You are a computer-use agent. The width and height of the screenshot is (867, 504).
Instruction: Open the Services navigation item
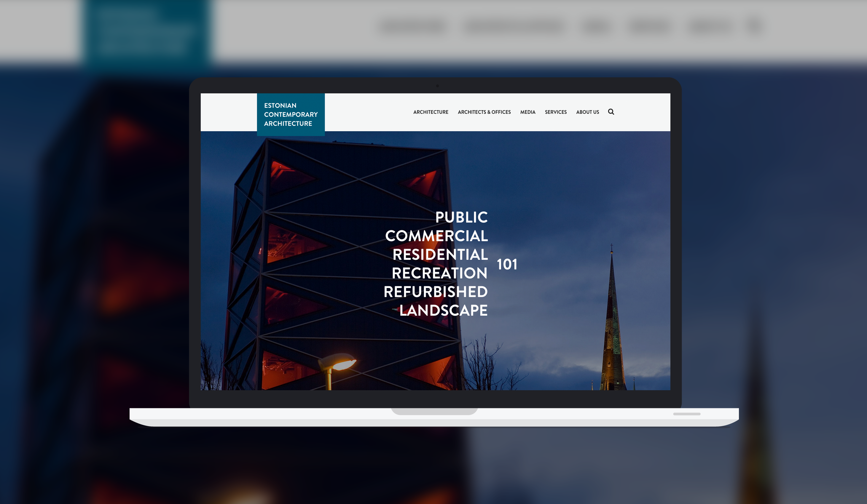point(555,112)
